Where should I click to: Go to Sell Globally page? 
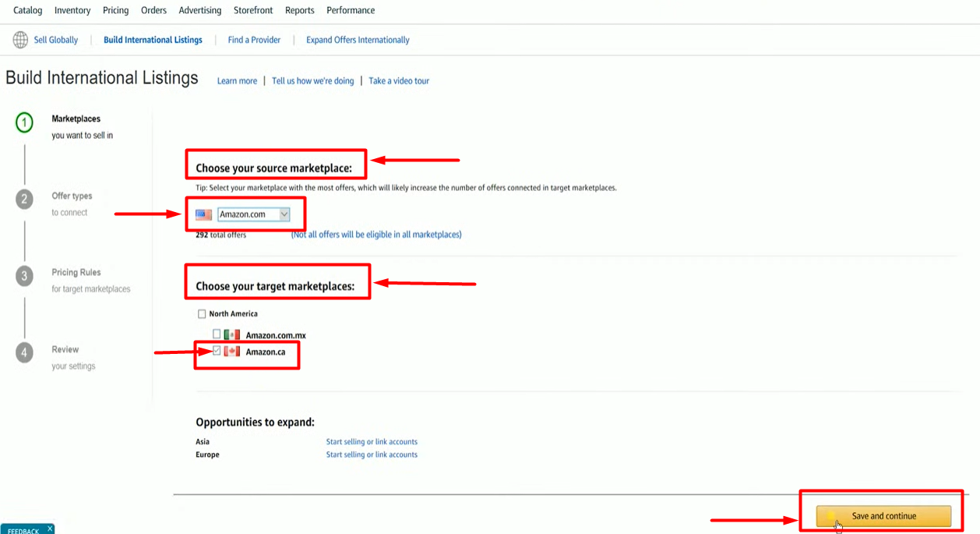(x=56, y=40)
